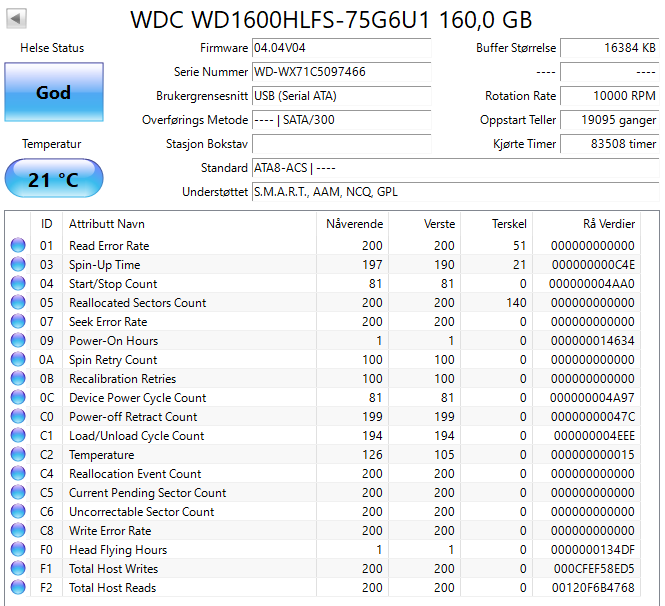
Task: Click the empty Stasjon Bokstav field
Action: coord(341,144)
